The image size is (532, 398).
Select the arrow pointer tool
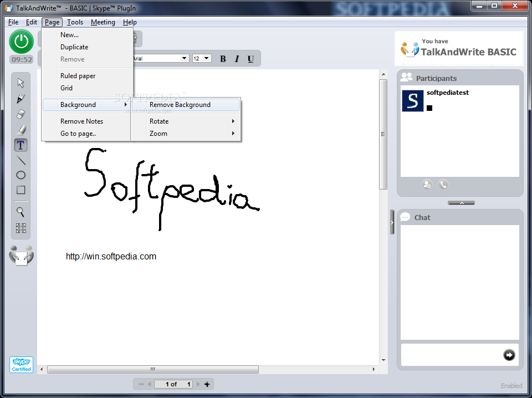point(21,83)
